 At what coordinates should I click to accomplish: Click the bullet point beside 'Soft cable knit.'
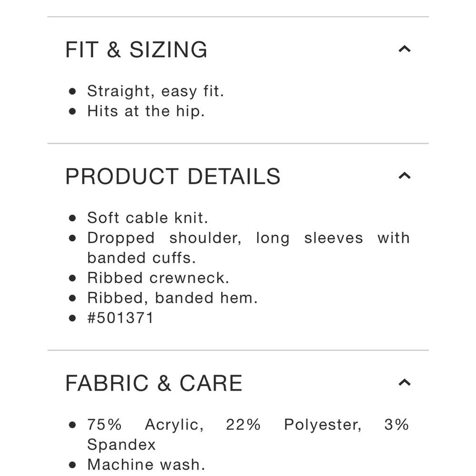[x=72, y=218]
